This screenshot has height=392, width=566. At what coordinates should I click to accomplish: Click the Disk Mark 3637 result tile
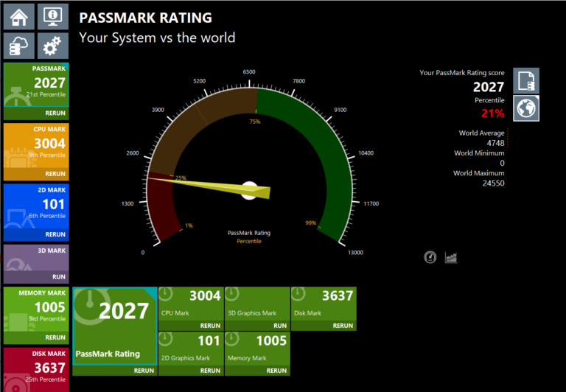(x=324, y=304)
